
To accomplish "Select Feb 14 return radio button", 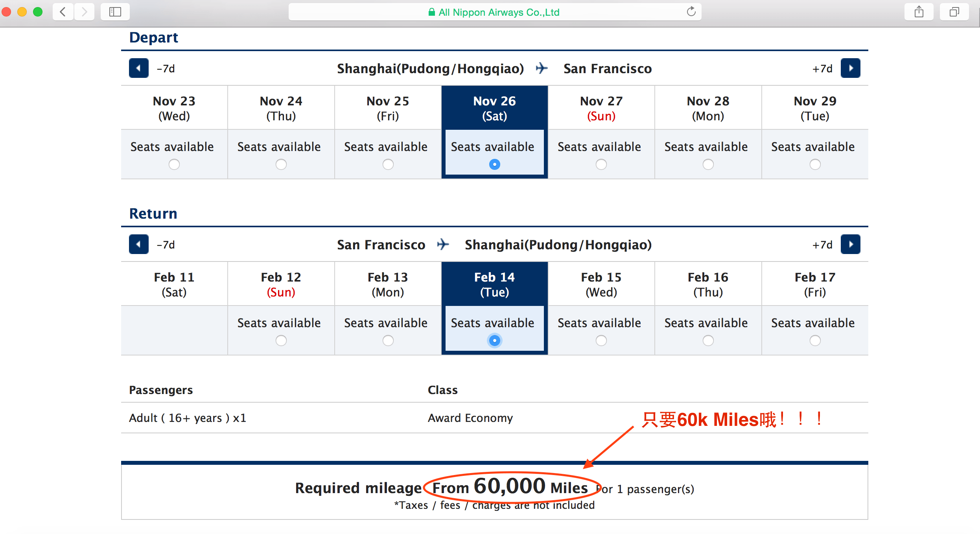I will (495, 341).
